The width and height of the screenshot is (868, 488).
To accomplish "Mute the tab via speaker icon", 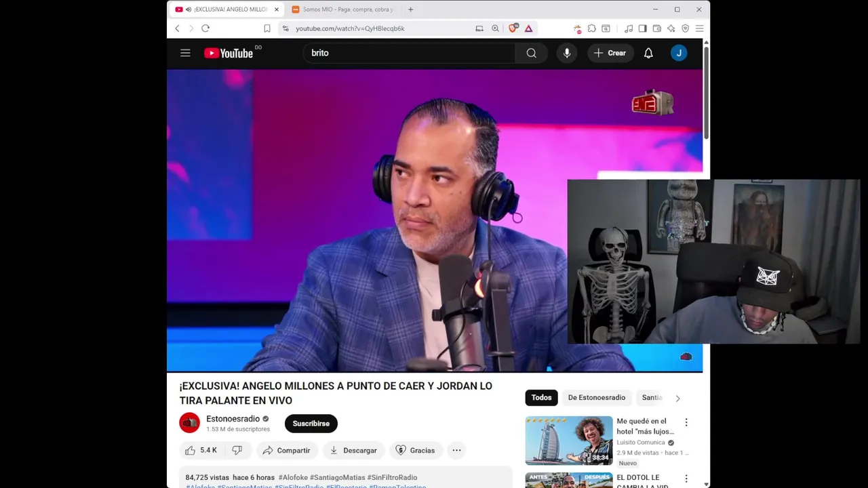I will [188, 9].
